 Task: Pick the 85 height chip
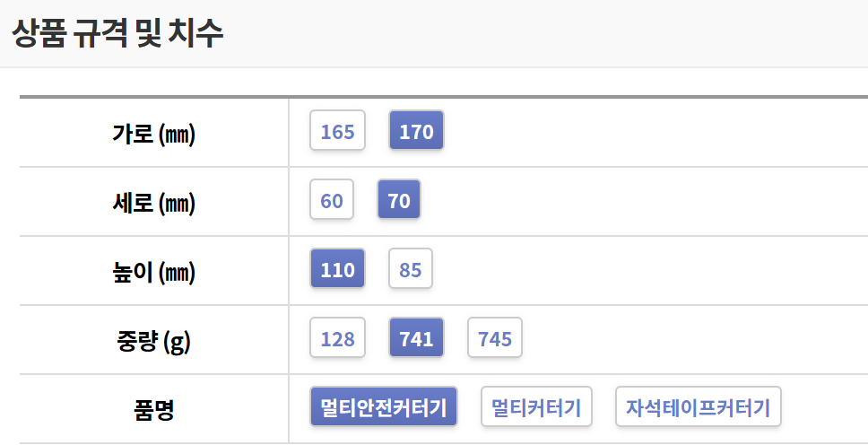click(411, 270)
